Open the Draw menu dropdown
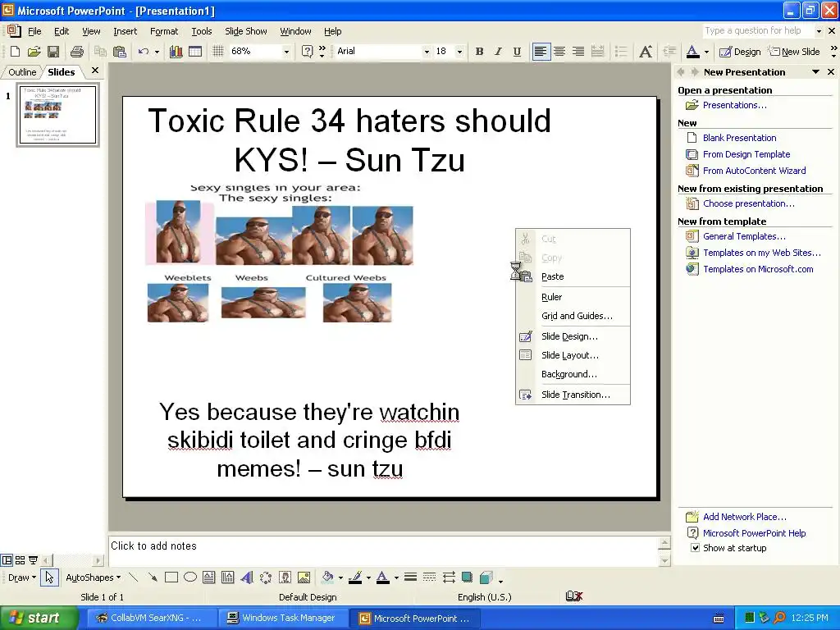The image size is (840, 630). (x=22, y=577)
